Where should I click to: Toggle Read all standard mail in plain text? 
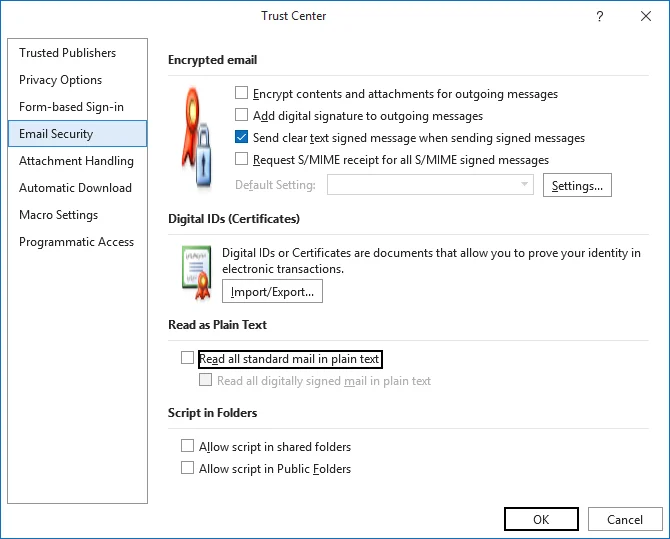click(187, 357)
